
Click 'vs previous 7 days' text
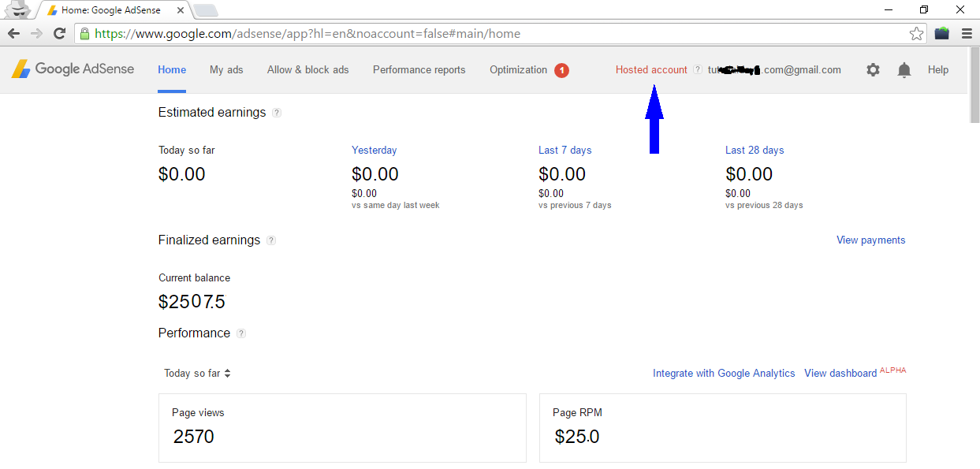[x=575, y=206]
